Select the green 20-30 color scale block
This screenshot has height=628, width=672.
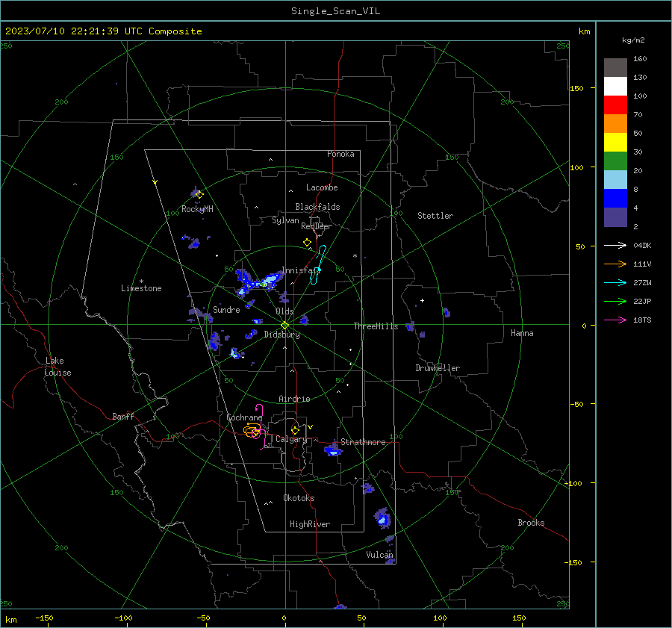click(x=615, y=161)
